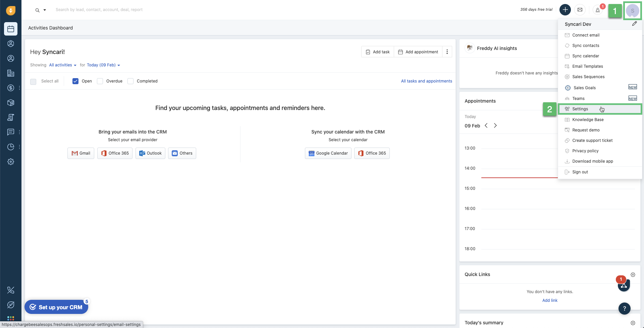644x328 pixels.
Task: Click the Add appointment button
Action: click(x=418, y=52)
